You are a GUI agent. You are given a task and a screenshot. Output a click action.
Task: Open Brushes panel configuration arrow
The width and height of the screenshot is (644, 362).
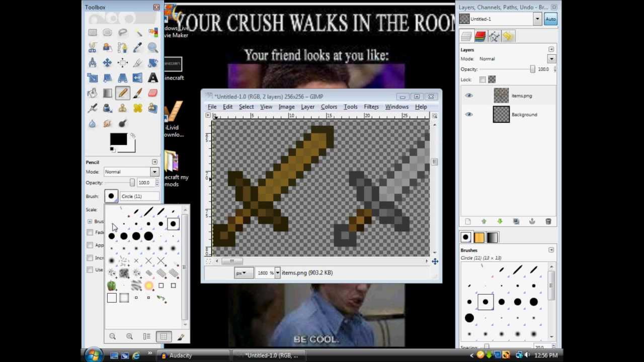pos(551,250)
